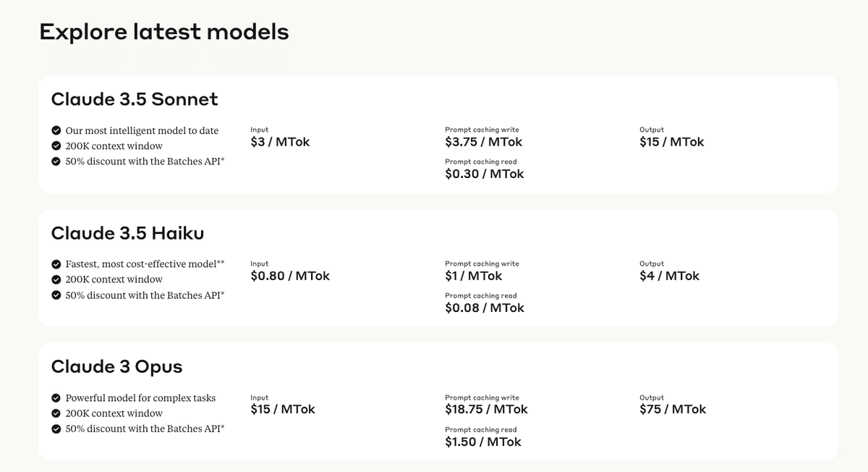Select the Claude 3.5 Haiku heading
868x472 pixels.
coord(127,233)
